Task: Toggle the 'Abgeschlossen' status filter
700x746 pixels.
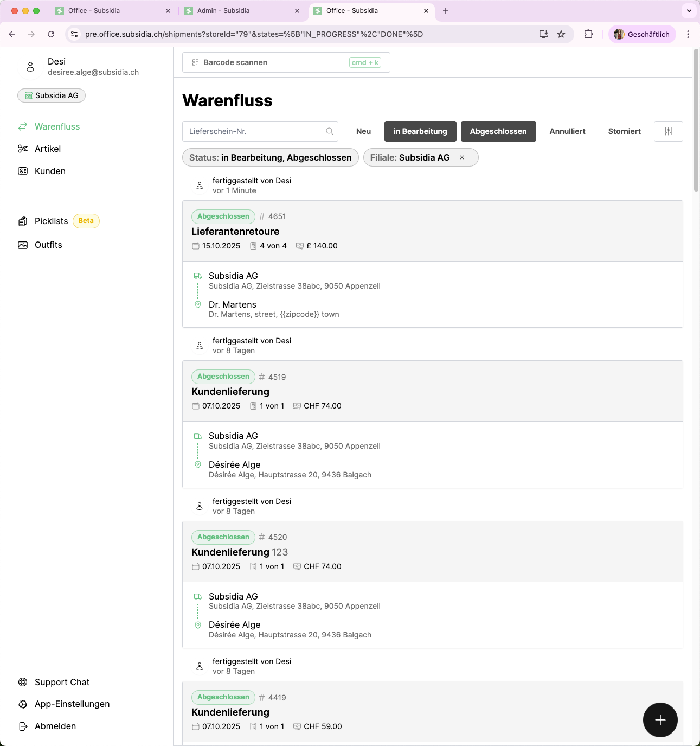Action: (x=498, y=131)
